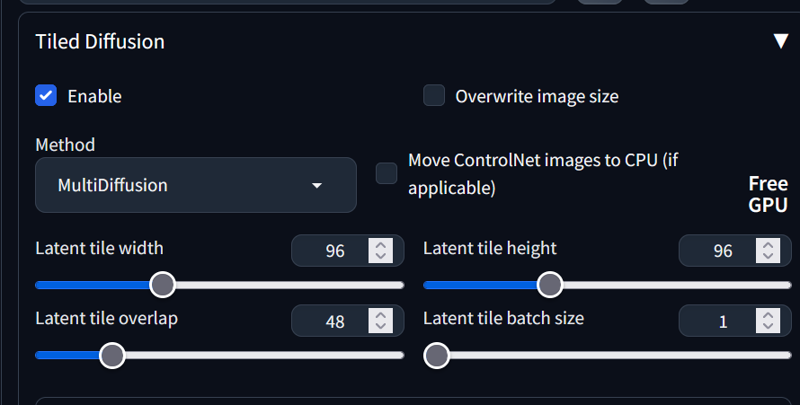Decrease Latent tile batch size down arrow

click(768, 326)
